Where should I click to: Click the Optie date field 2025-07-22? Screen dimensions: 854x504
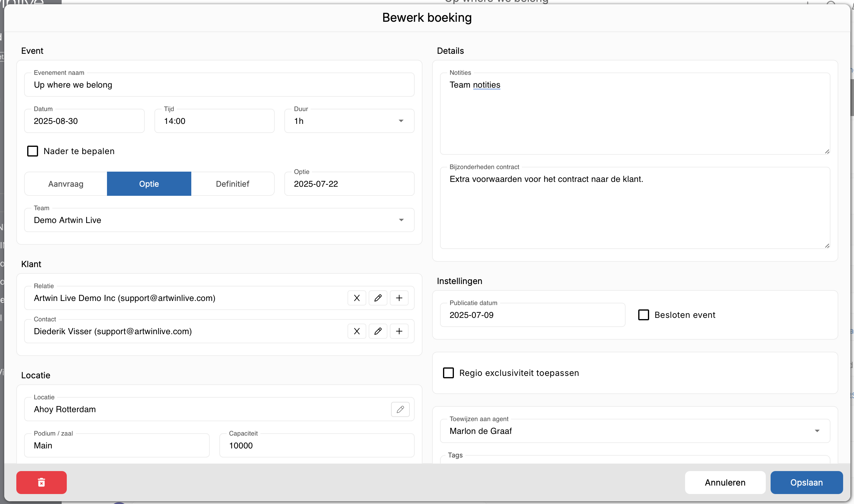pyautogui.click(x=349, y=184)
